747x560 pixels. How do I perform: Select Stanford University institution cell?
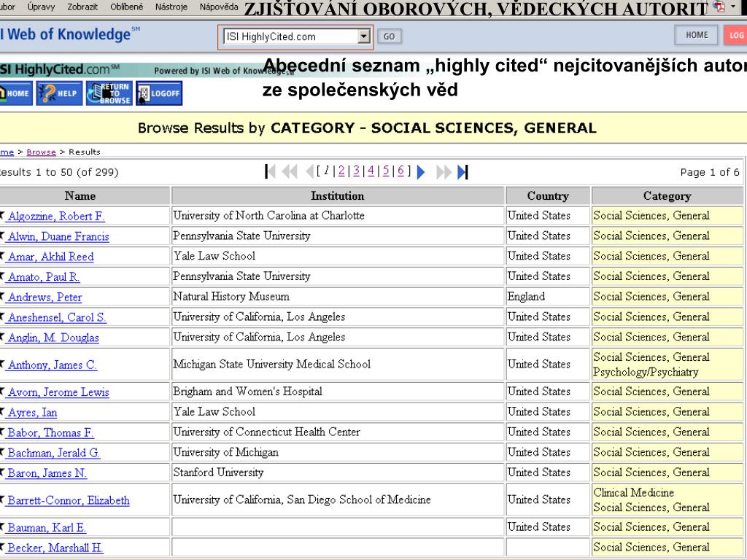[x=338, y=472]
